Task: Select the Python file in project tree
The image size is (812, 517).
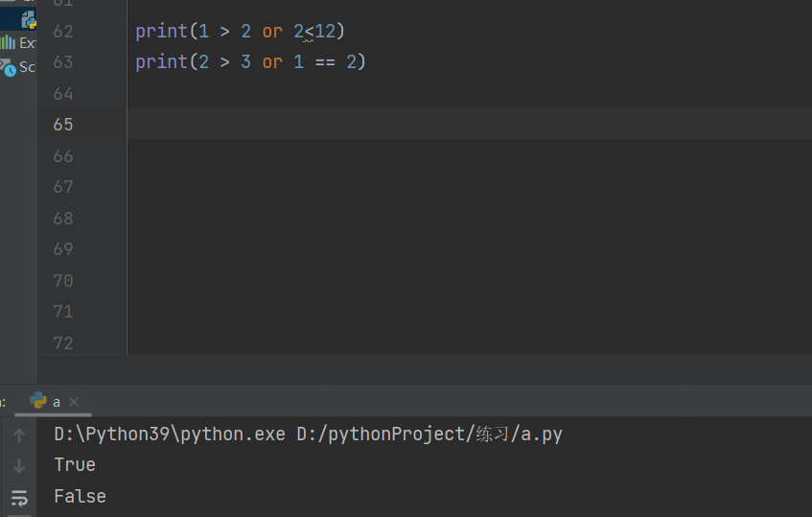Action: pos(29,20)
